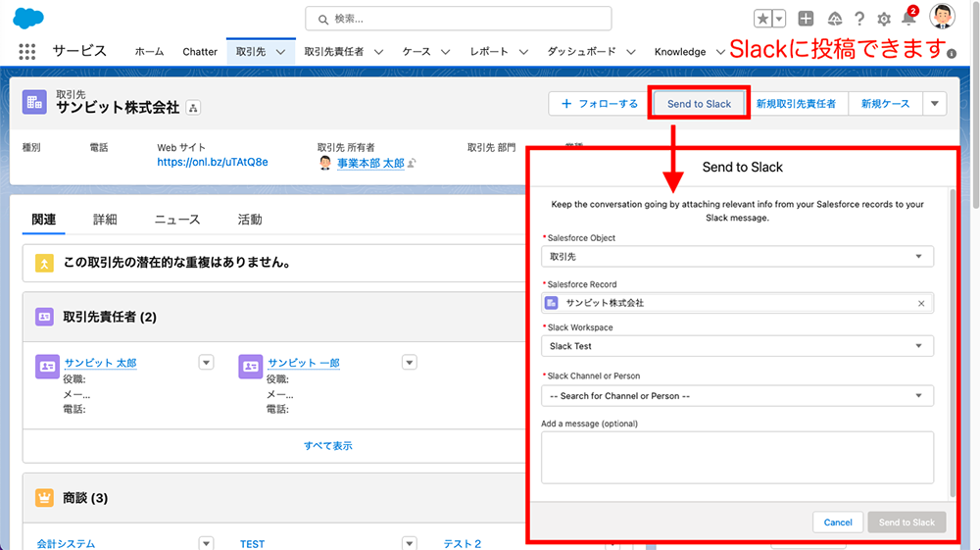980x550 pixels.
Task: Show more record actions dropdown
Action: 935,104
